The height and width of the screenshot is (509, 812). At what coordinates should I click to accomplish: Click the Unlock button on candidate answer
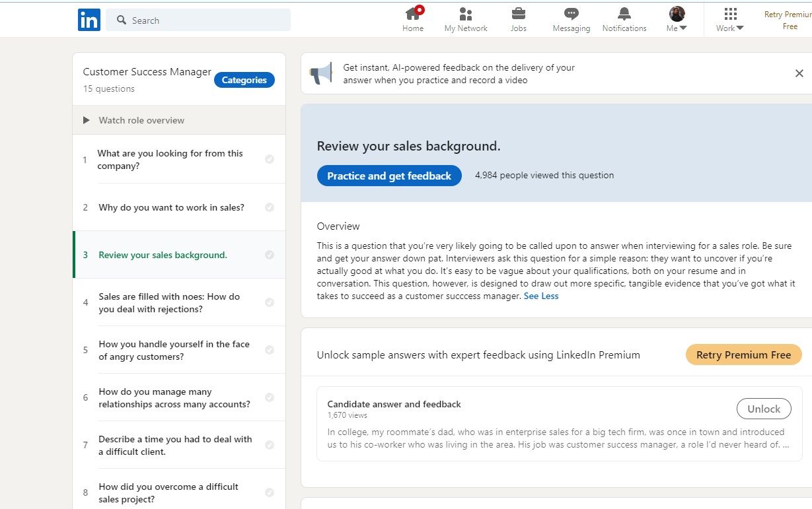[x=763, y=409]
